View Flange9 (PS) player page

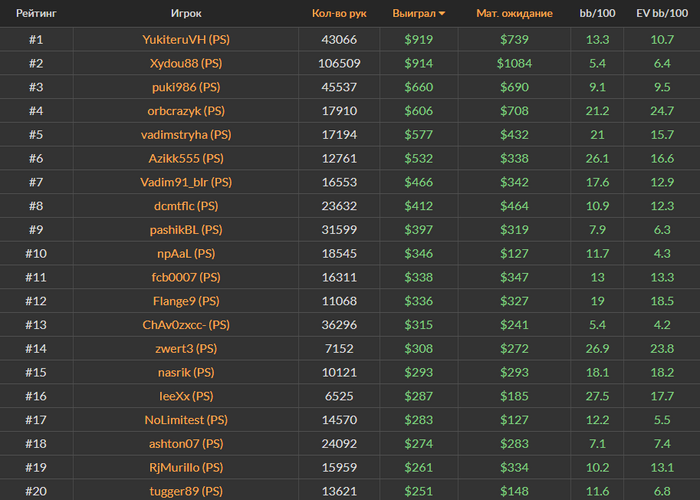tap(186, 301)
